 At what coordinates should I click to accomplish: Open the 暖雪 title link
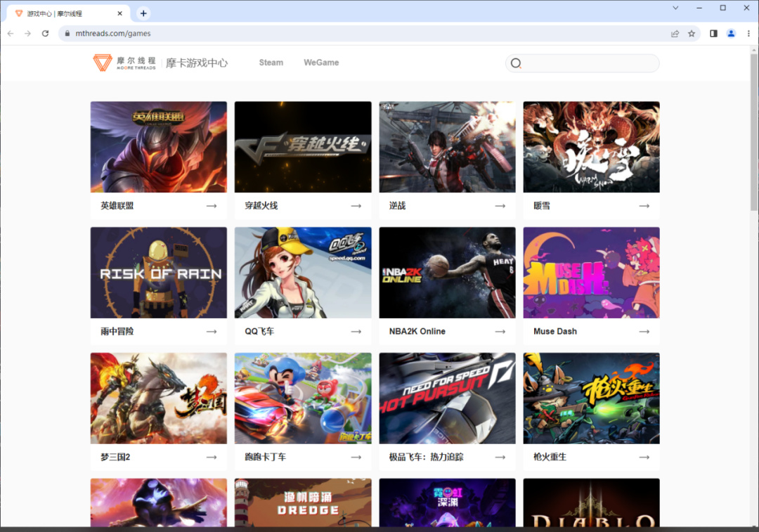[542, 206]
